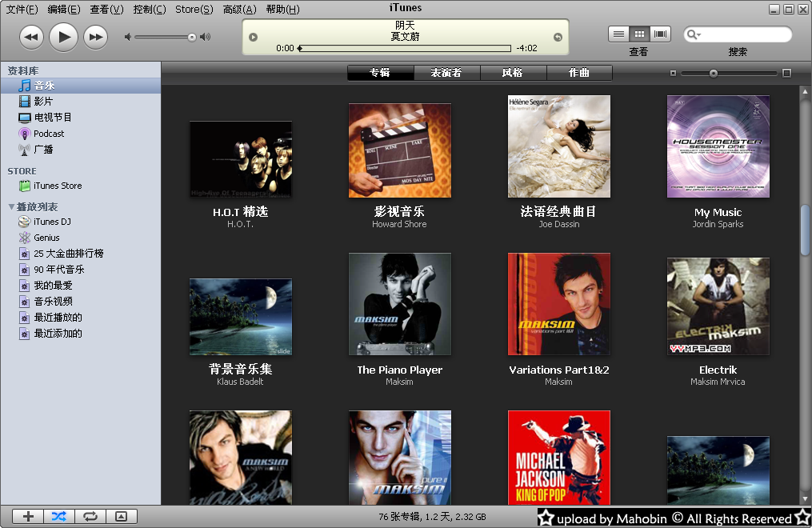812x528 pixels.
Task: Switch to grid view
Action: pyautogui.click(x=639, y=34)
